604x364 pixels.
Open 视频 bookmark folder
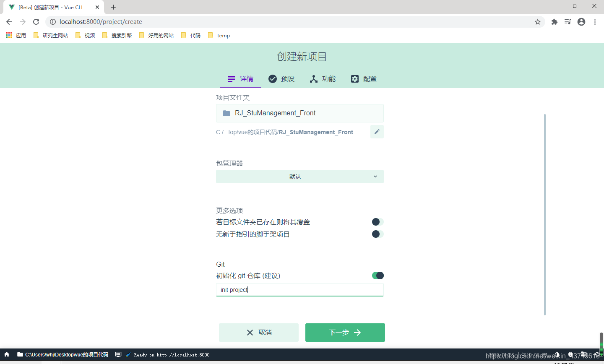[85, 36]
